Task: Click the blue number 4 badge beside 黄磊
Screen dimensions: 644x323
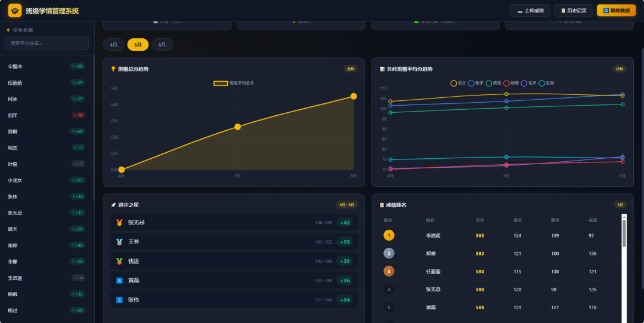Action: 119,281
